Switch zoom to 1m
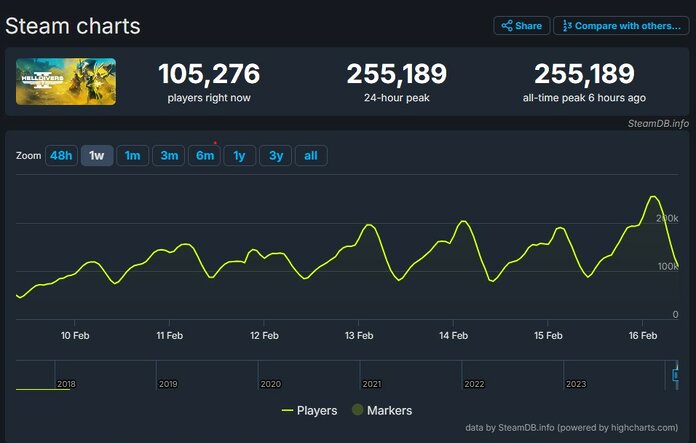696x443 pixels. pos(132,156)
